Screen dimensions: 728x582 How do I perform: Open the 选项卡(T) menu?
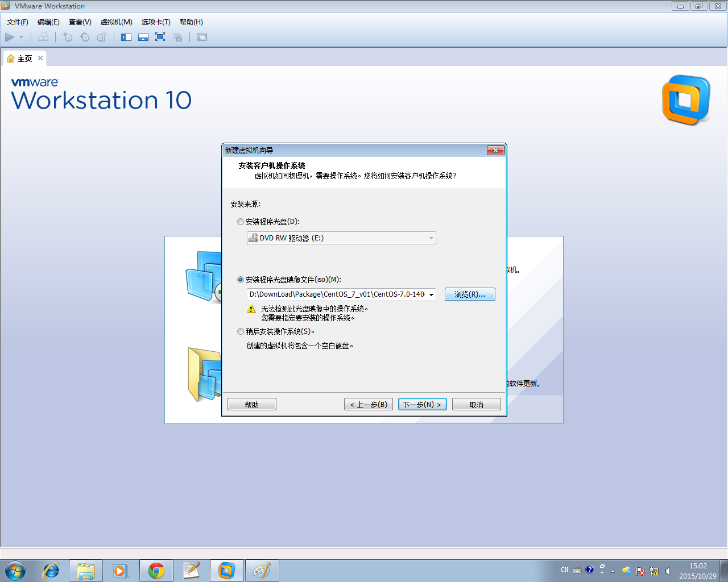click(156, 22)
